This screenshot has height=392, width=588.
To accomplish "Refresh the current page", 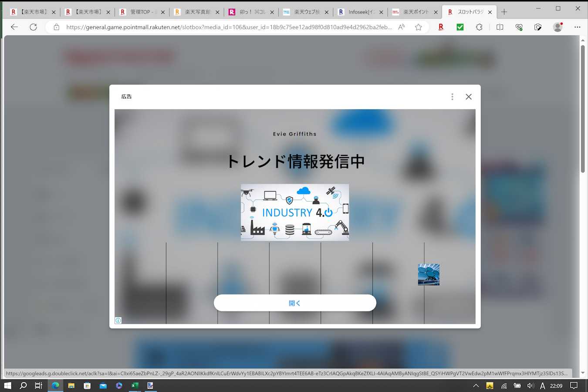I will coord(33,27).
